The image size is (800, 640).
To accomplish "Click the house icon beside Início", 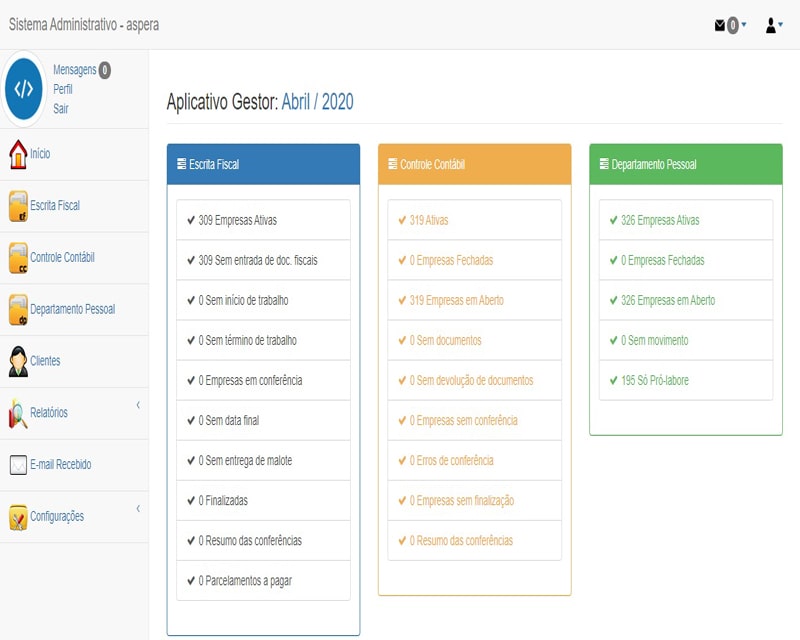I will click(x=17, y=154).
